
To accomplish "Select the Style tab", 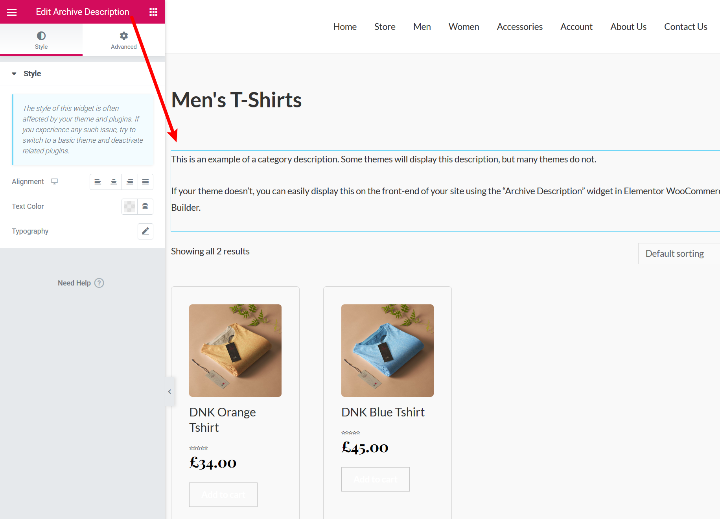I will point(41,40).
